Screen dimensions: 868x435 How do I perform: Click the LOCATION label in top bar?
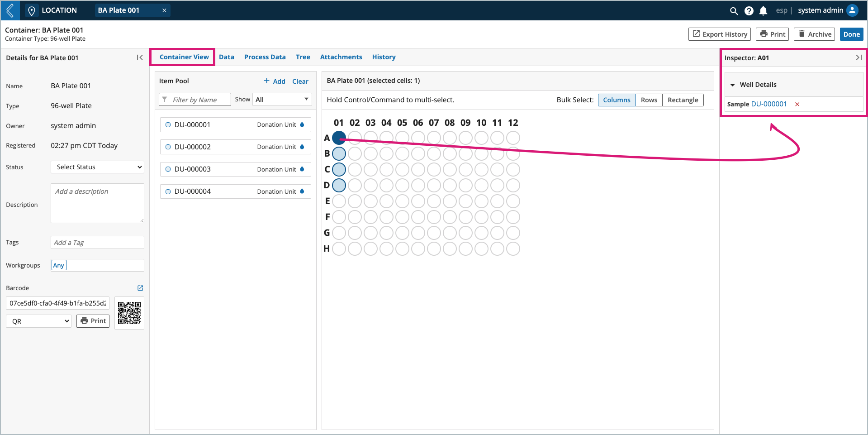coord(59,10)
